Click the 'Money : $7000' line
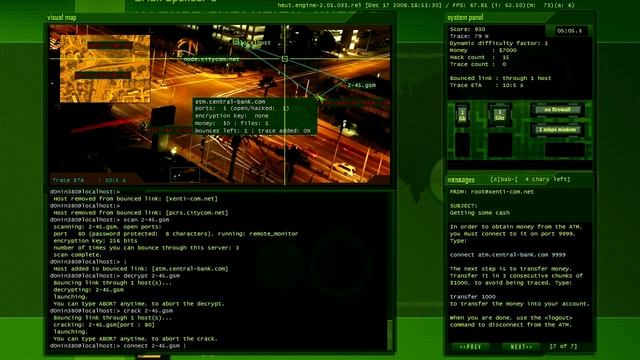The height and width of the screenshot is (360, 640). coord(483,50)
